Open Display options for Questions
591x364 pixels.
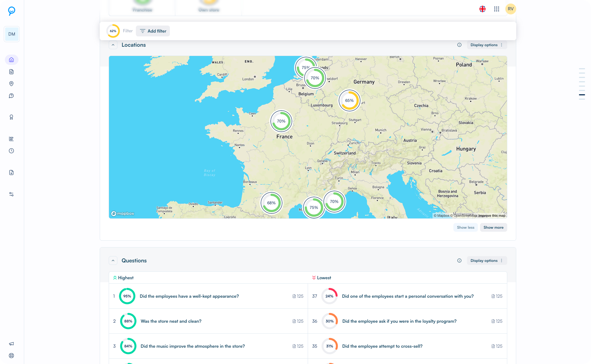(x=487, y=261)
